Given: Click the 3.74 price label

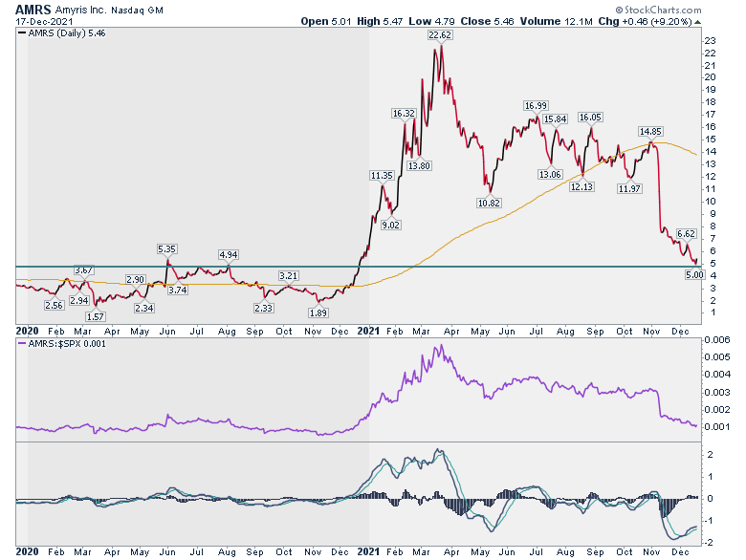Looking at the screenshot, I should [x=178, y=290].
